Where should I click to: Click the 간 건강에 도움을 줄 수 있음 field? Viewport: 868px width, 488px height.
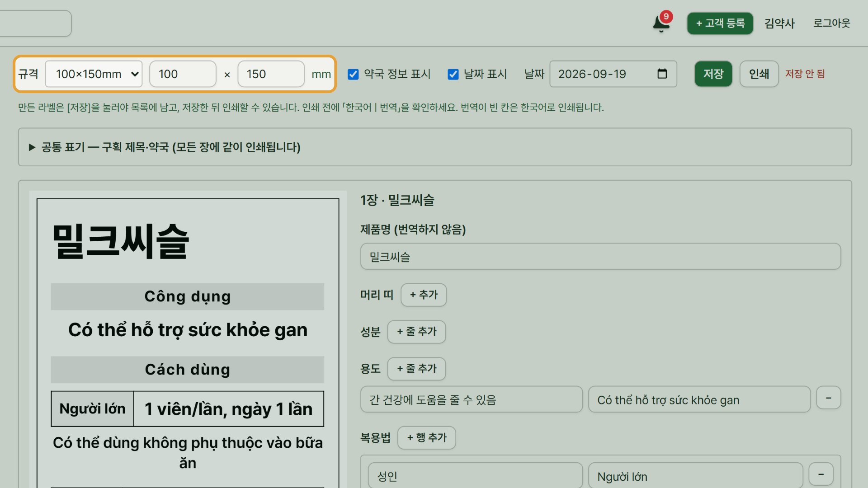[472, 399]
